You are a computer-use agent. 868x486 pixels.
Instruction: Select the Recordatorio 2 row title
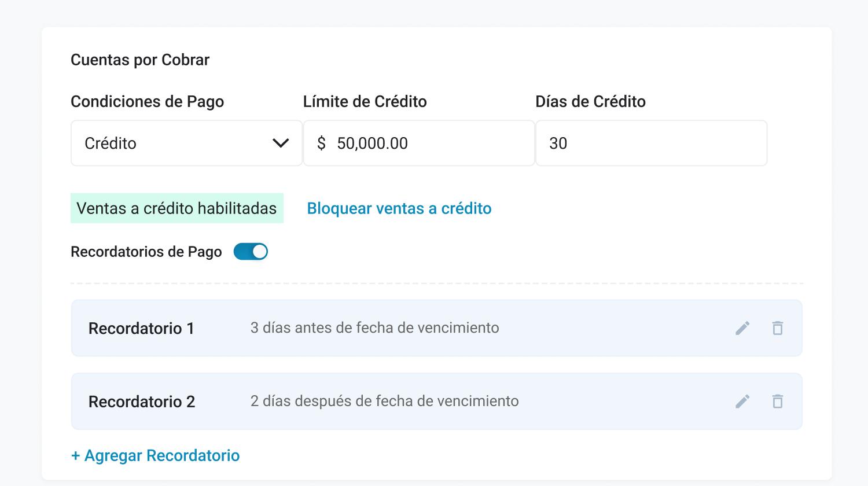[142, 402]
